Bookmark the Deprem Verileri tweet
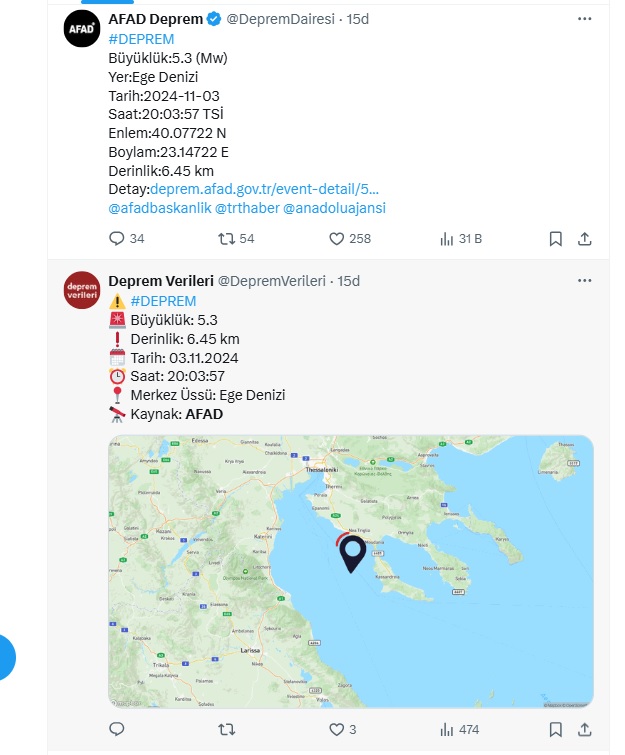 (x=555, y=729)
